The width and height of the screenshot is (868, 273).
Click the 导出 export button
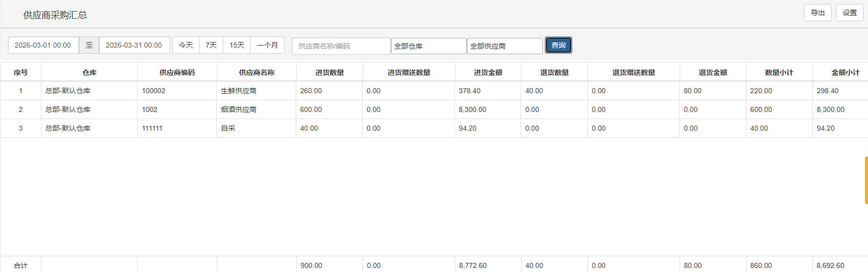click(x=817, y=13)
